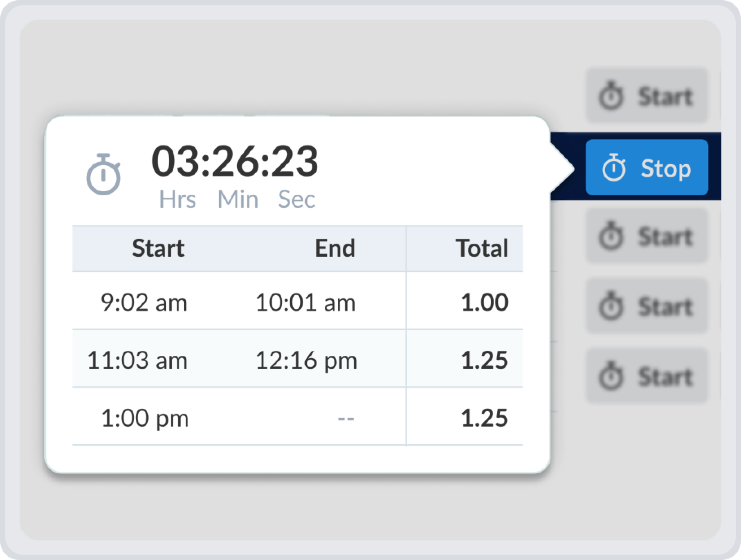Screen dimensions: 741x560
Task: Click the empty '--' end time cell
Action: tap(346, 418)
